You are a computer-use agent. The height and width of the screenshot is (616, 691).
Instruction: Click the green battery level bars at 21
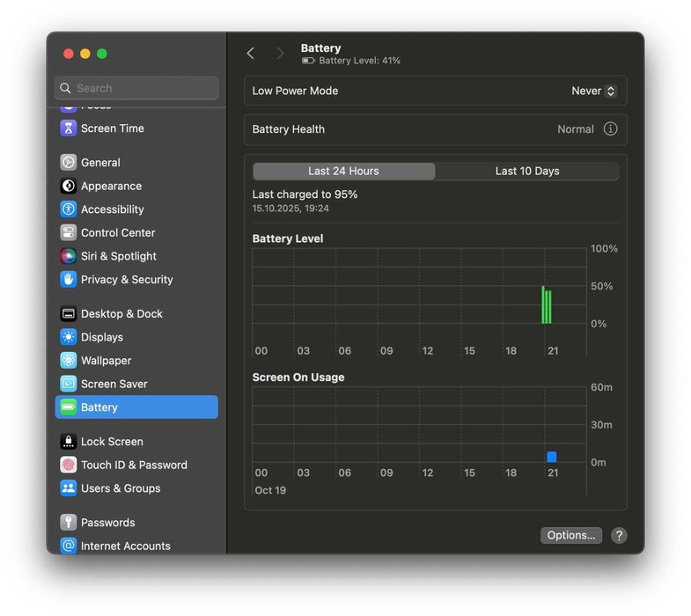point(547,304)
